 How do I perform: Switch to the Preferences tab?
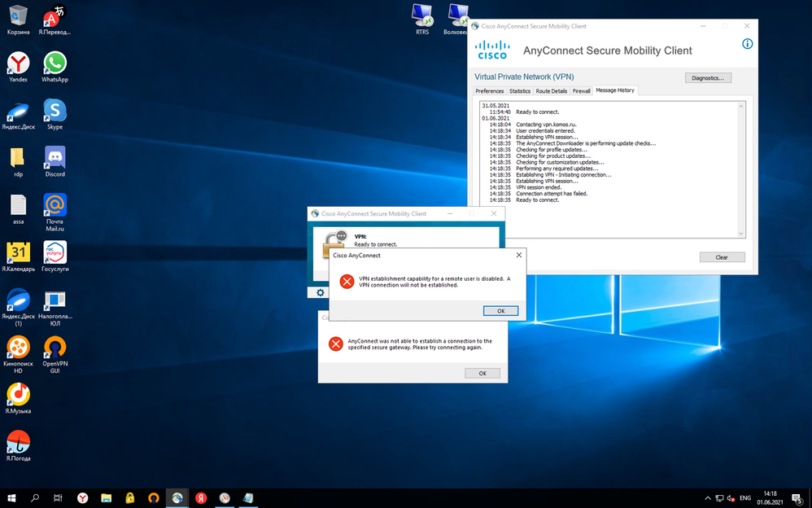click(x=489, y=90)
